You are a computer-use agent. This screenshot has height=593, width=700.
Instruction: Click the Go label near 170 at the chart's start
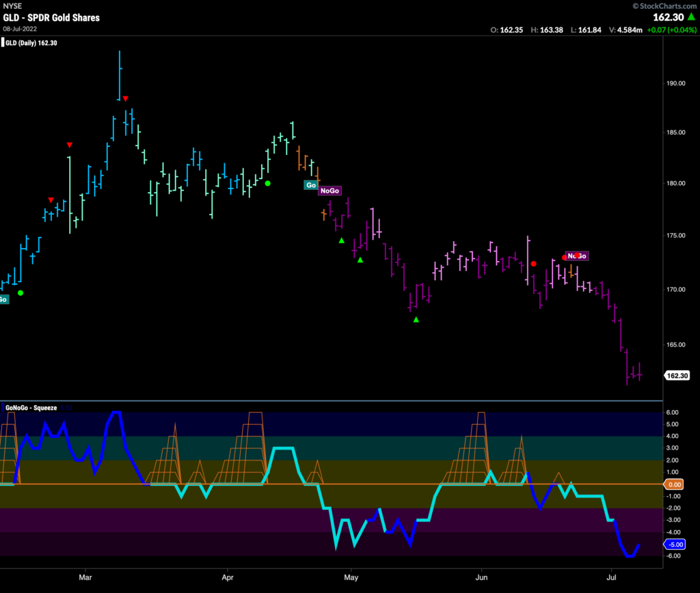coord(3,299)
